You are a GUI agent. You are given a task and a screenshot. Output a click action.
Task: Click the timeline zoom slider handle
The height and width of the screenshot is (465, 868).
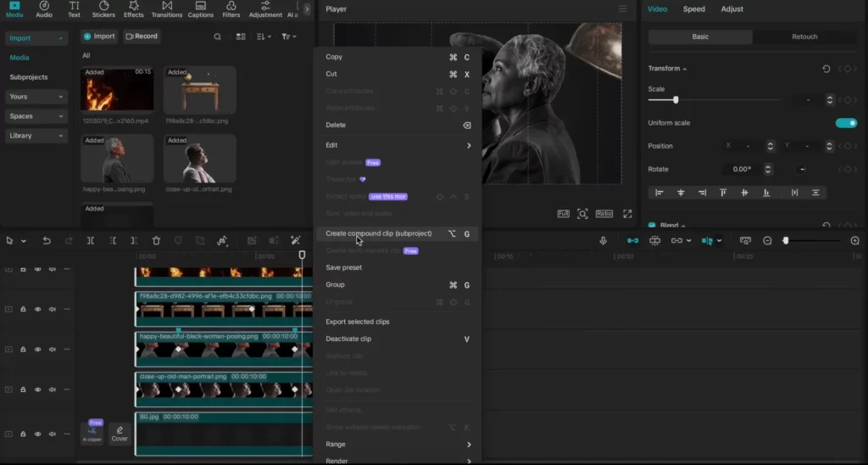pyautogui.click(x=785, y=240)
